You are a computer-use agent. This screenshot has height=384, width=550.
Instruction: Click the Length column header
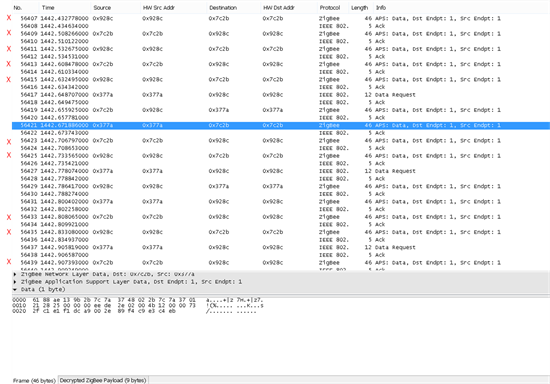(x=360, y=8)
